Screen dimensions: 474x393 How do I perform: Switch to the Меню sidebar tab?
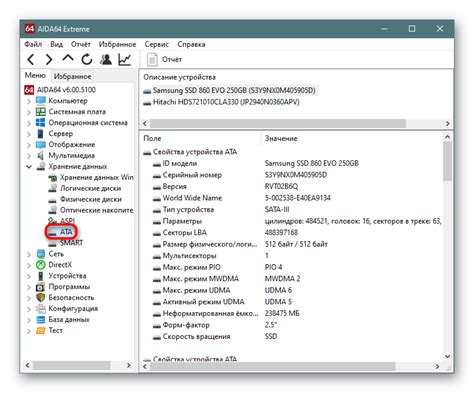click(35, 75)
